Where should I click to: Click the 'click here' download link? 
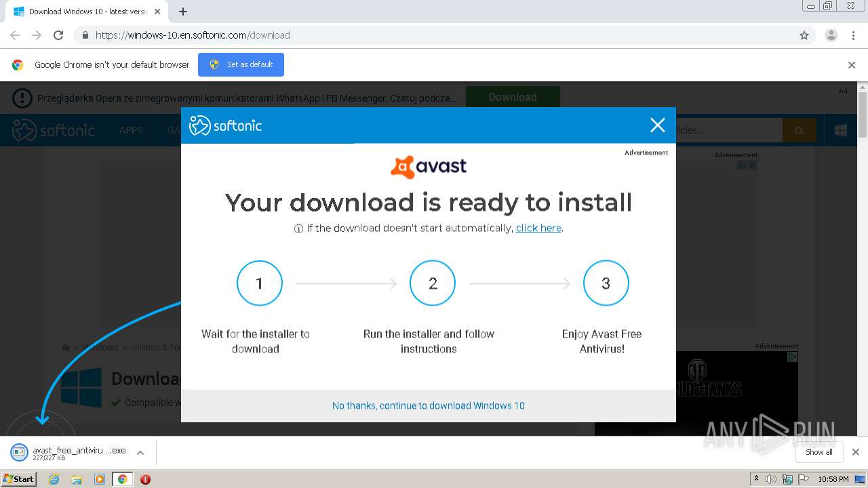click(538, 228)
